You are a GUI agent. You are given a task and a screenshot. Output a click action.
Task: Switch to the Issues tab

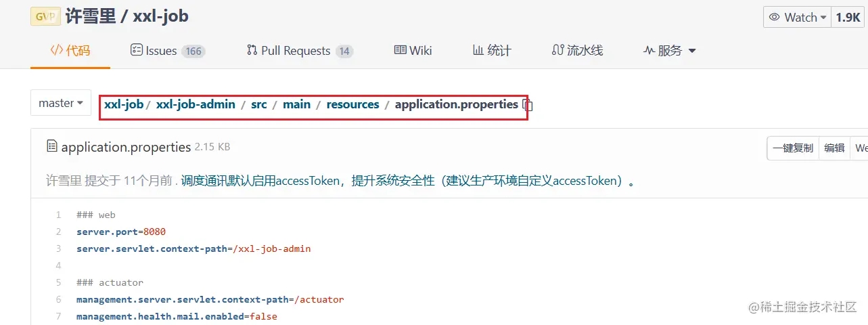click(168, 51)
